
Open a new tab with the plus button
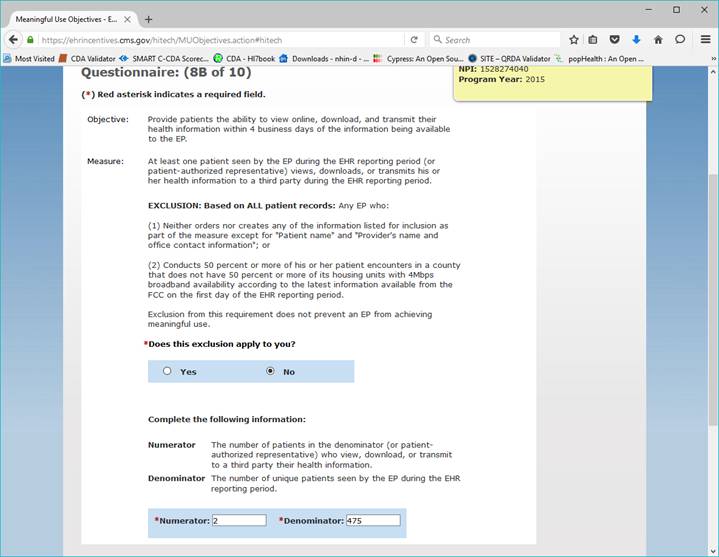pos(149,19)
